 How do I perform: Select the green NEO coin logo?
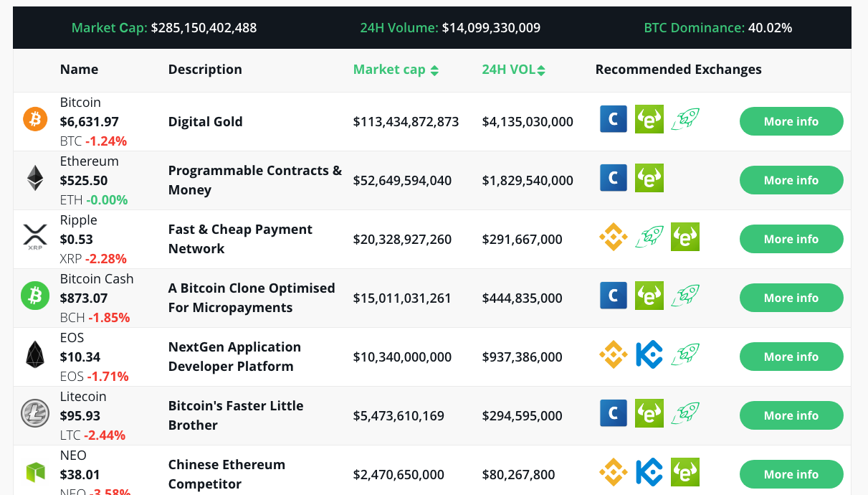coord(34,472)
